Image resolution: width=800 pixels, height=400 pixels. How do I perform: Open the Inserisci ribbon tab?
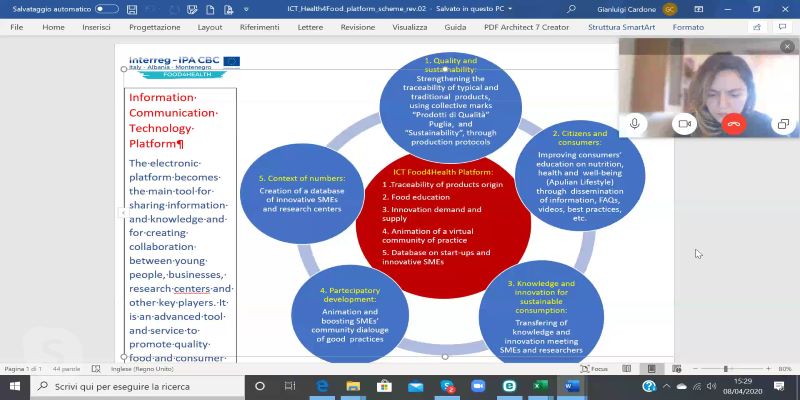point(96,27)
